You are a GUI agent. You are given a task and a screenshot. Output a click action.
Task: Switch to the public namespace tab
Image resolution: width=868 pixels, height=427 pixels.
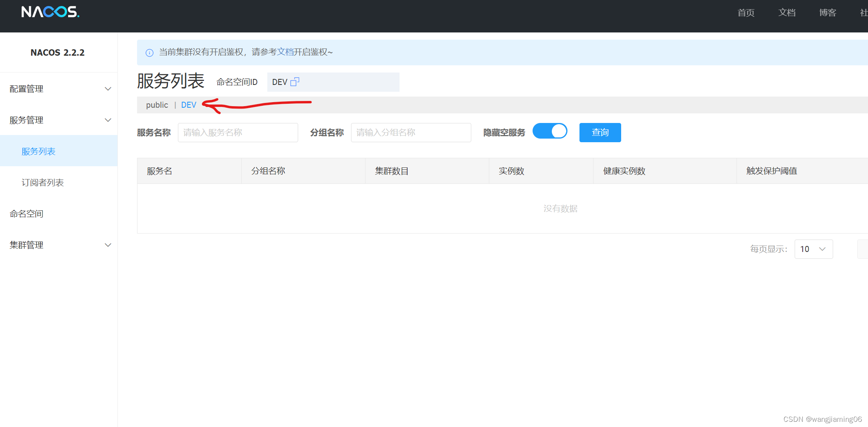(x=157, y=105)
